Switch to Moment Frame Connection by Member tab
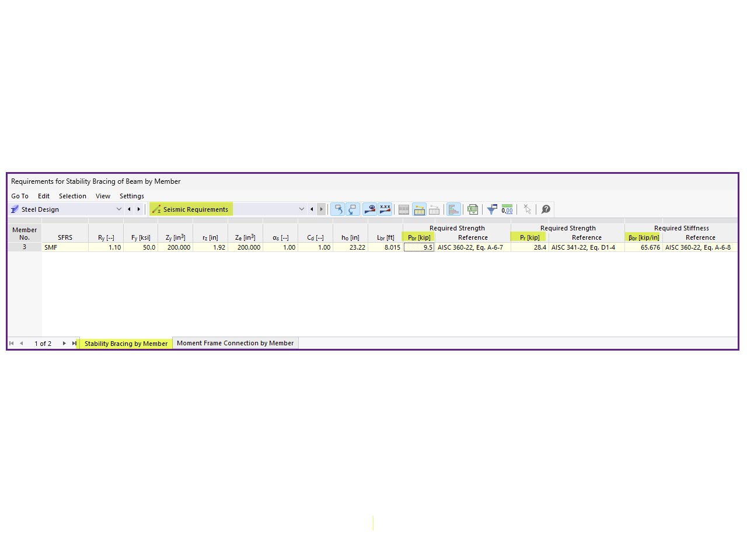Screen dimensions: 747x560 point(235,343)
